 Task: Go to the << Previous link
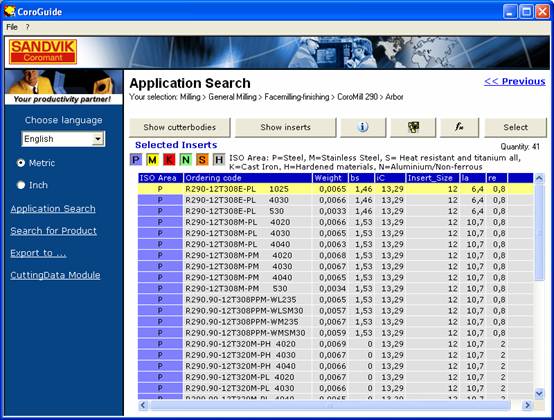(514, 81)
